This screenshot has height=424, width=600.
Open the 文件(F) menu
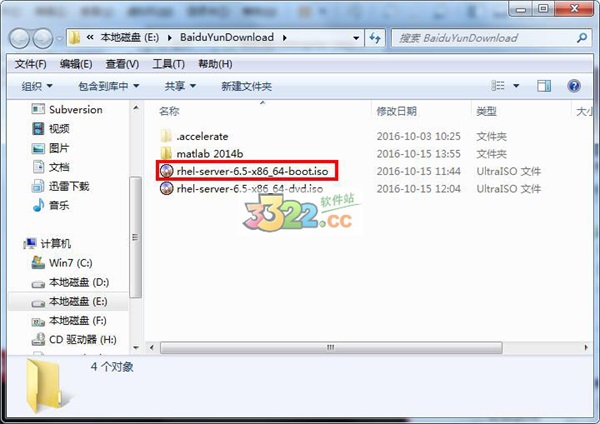31,64
